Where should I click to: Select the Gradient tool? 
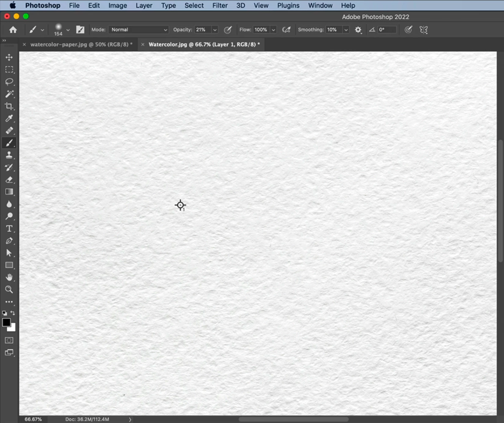tap(9, 192)
